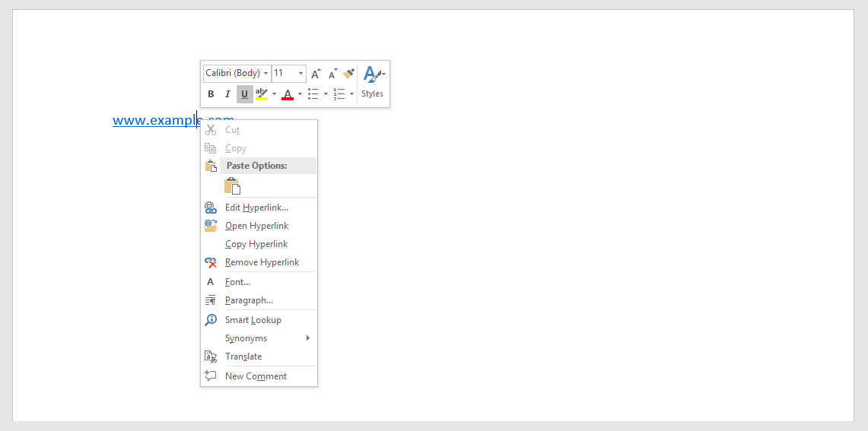Choose Edit Hyperlink from context menu
Viewport: 868px width, 431px height.
click(256, 208)
